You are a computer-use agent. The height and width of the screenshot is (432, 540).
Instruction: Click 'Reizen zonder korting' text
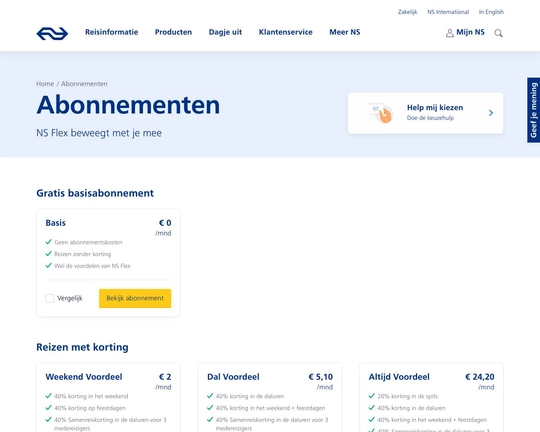tap(83, 254)
